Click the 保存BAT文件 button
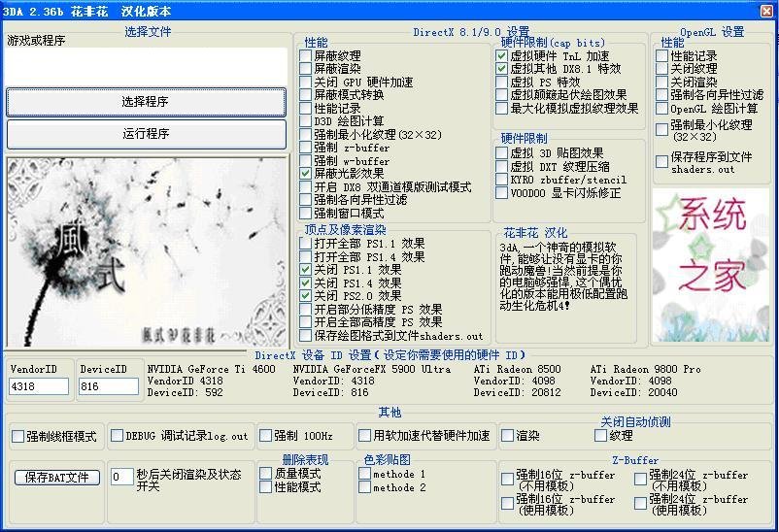The image size is (779, 532). click(57, 478)
